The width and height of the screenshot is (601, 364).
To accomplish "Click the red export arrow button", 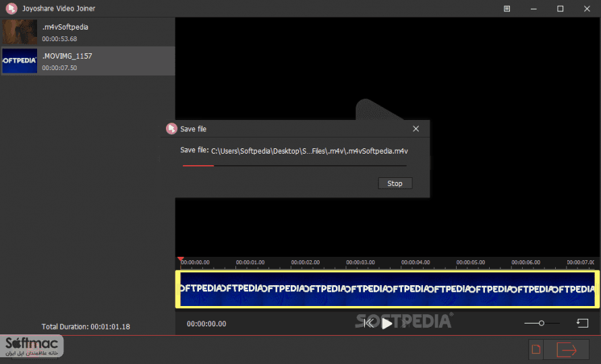I will tap(567, 349).
